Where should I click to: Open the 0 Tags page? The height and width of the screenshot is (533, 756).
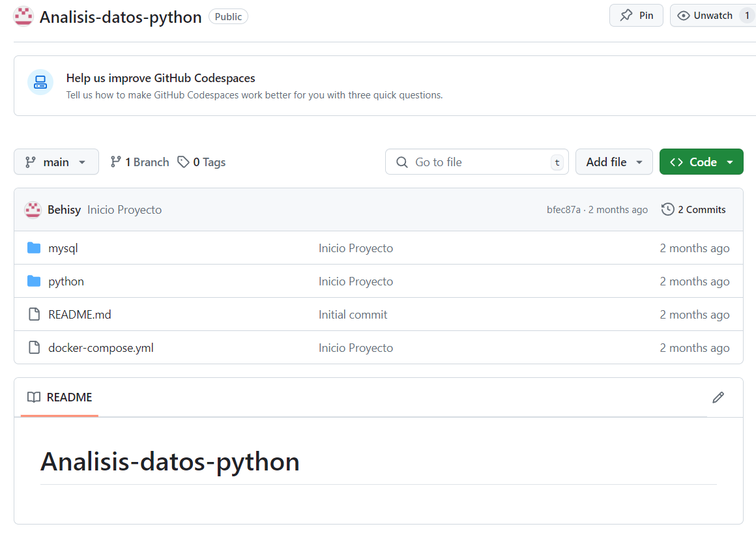point(201,162)
